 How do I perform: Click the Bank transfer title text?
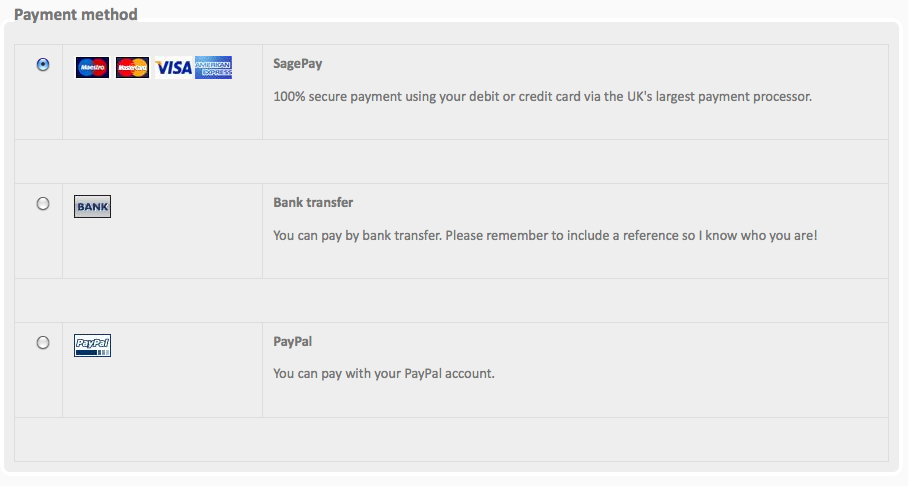point(313,203)
